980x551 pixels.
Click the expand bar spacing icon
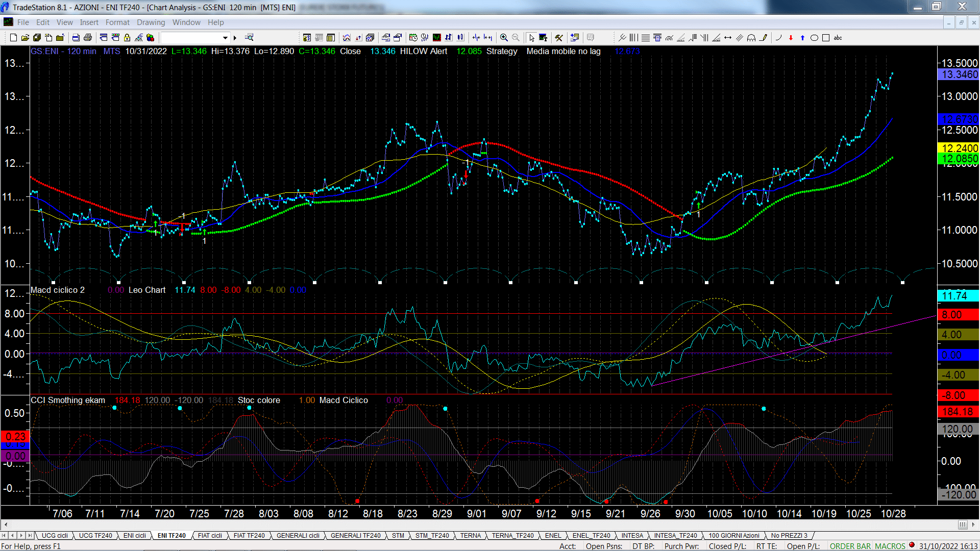[x=488, y=38]
